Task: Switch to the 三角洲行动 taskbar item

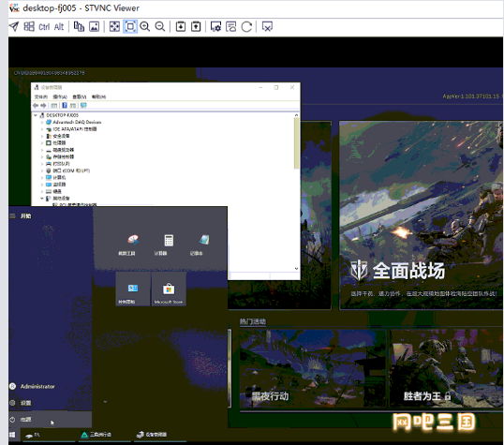Action: 104,435
